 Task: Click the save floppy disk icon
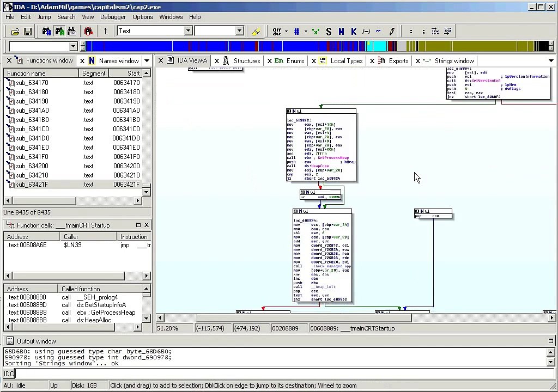[x=28, y=32]
